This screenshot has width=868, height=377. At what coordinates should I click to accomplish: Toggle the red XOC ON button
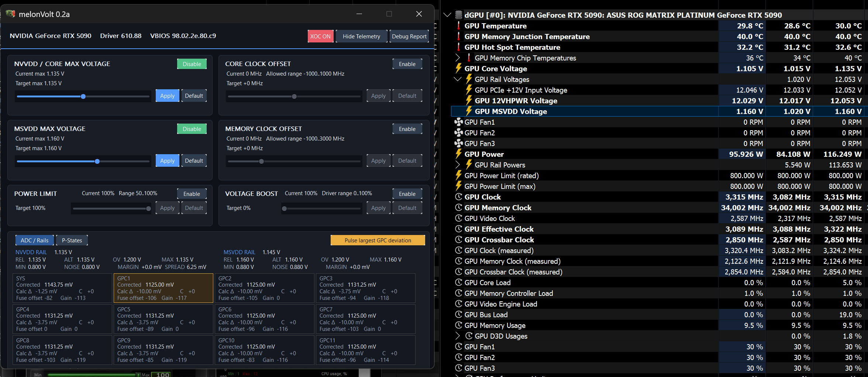pyautogui.click(x=320, y=36)
